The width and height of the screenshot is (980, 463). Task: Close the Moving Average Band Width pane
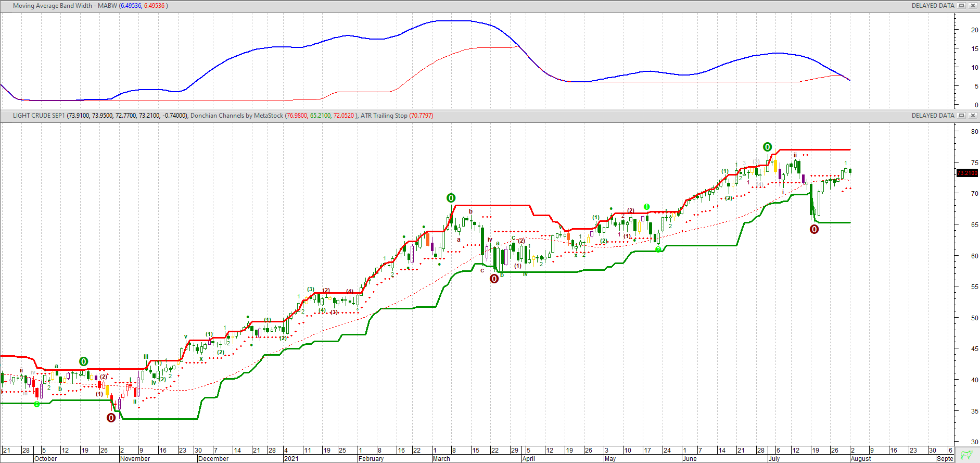(x=972, y=6)
